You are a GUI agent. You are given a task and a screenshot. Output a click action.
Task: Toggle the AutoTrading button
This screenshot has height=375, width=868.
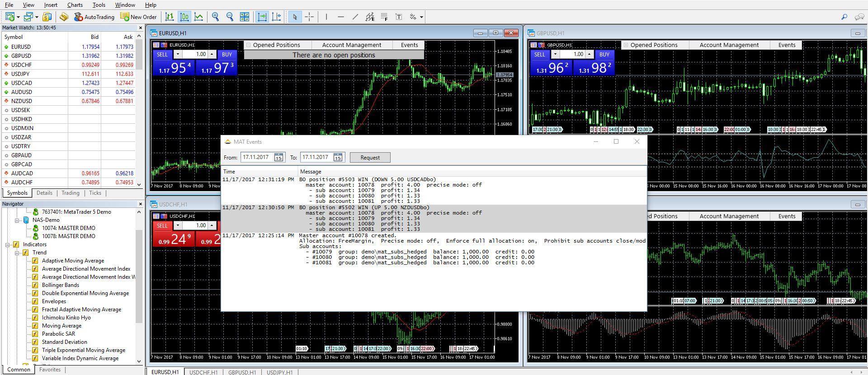pyautogui.click(x=94, y=17)
